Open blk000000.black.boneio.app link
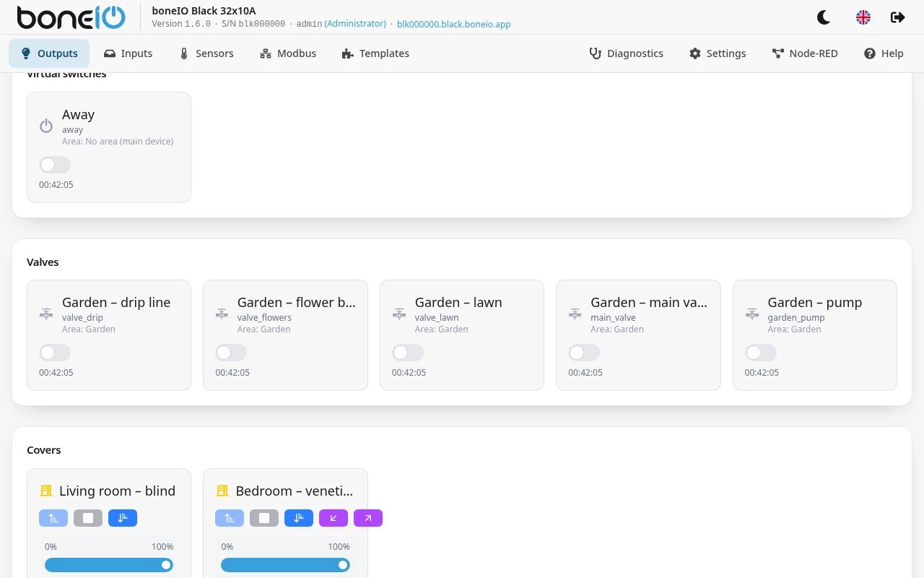The height and width of the screenshot is (578, 924). coord(453,24)
